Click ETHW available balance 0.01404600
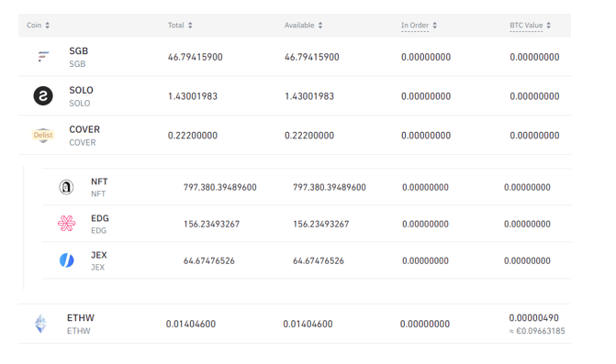This screenshot has height=364, width=616. [x=308, y=324]
